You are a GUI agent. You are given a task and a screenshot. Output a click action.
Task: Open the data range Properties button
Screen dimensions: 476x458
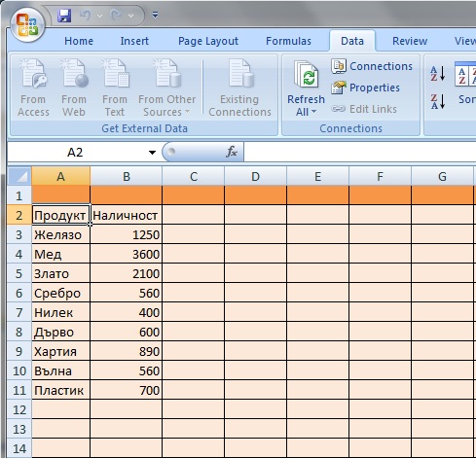[x=365, y=88]
